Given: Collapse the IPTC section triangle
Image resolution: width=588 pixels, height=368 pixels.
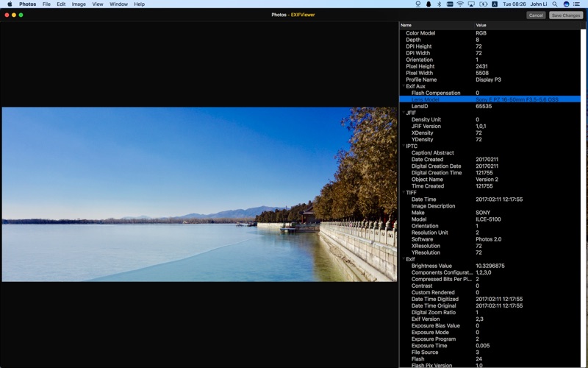Looking at the screenshot, I should pos(403,146).
